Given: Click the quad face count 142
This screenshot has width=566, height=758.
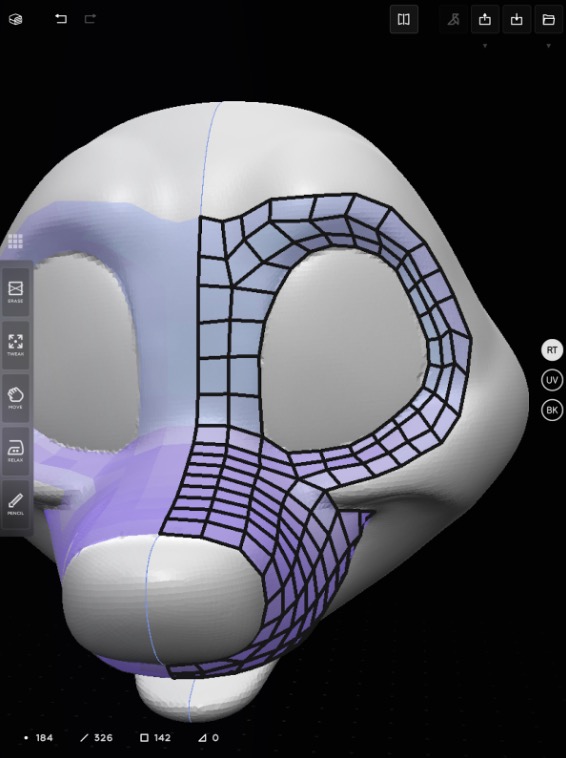Looking at the screenshot, I should (x=155, y=738).
